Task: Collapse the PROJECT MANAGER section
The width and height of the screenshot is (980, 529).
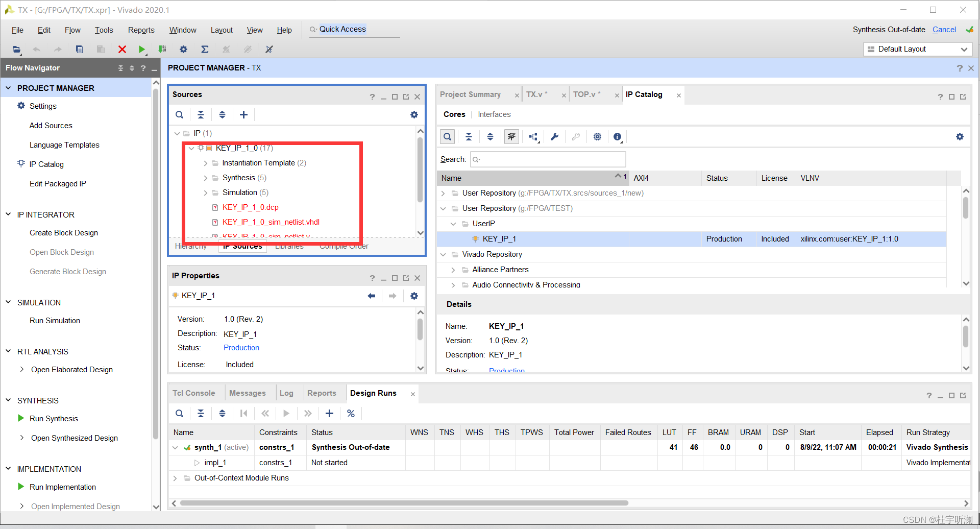Action: coord(8,88)
